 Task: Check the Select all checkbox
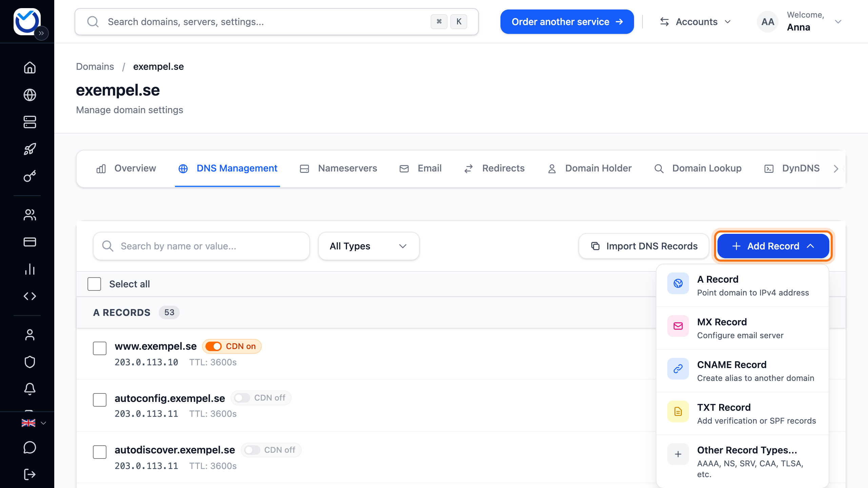coord(94,284)
